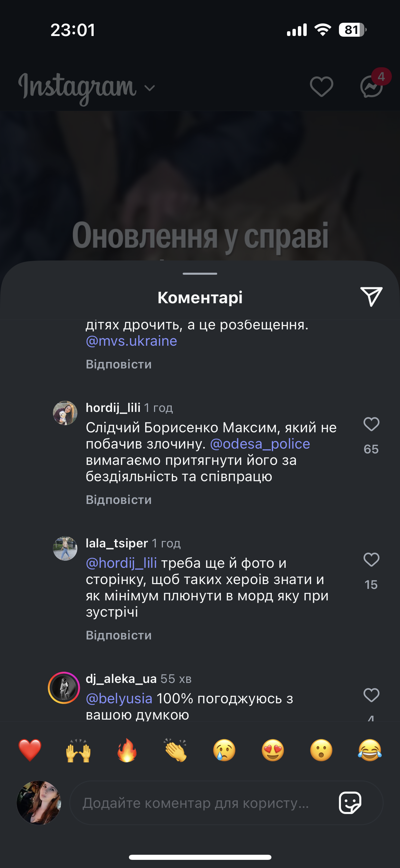
Task: Open the @mvs.ukraine mention link
Action: pos(132,341)
